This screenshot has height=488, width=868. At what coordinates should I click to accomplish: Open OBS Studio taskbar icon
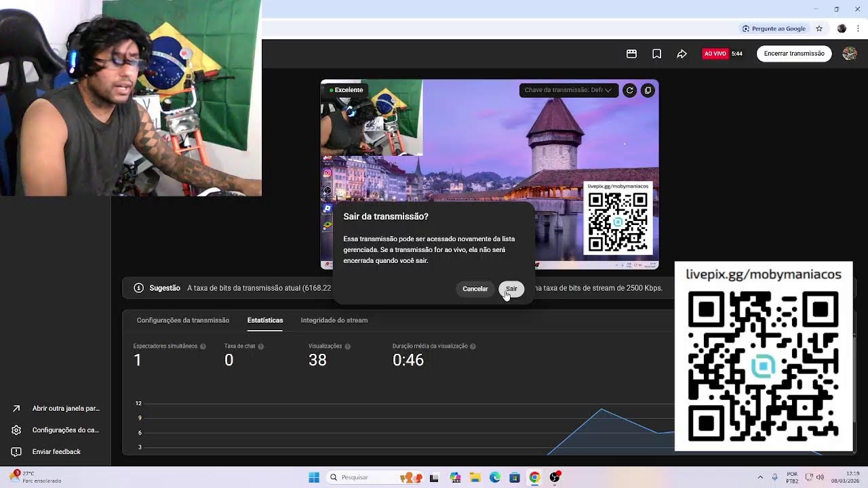555,477
